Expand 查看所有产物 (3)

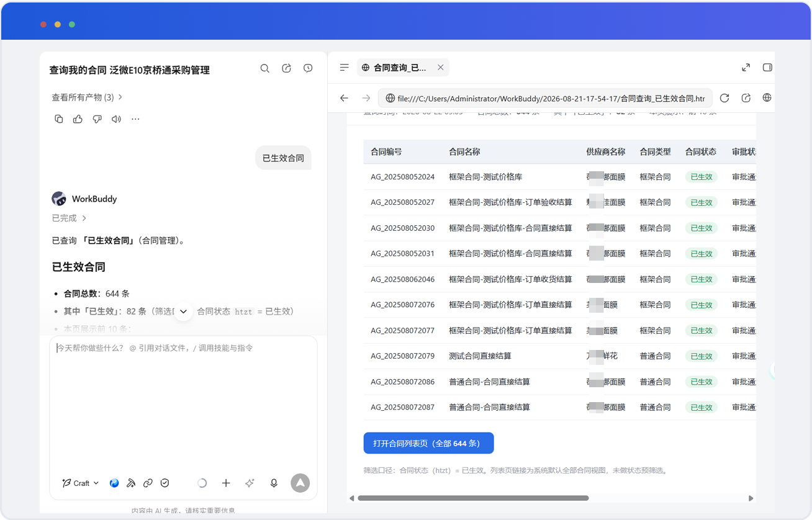(x=88, y=97)
